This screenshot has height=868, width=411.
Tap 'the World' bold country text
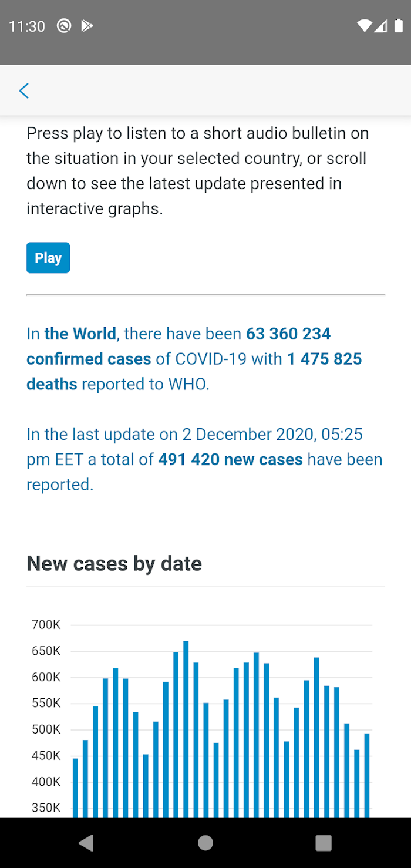80,334
